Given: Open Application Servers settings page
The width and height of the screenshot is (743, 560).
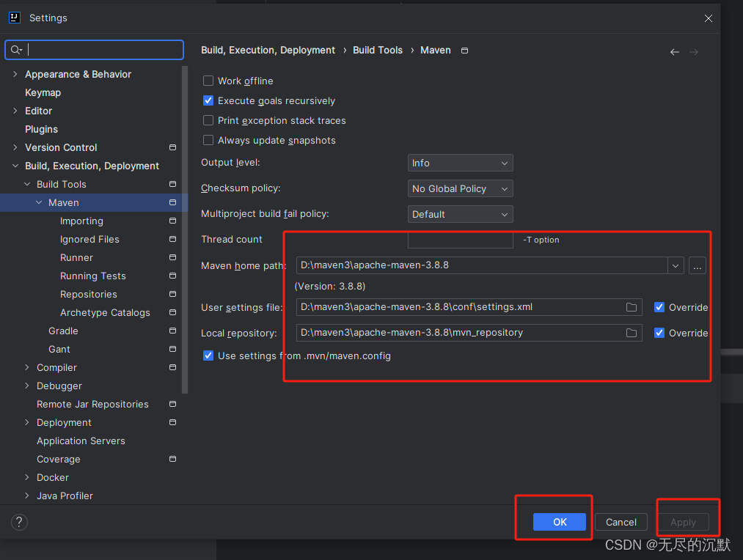Looking at the screenshot, I should click(81, 441).
